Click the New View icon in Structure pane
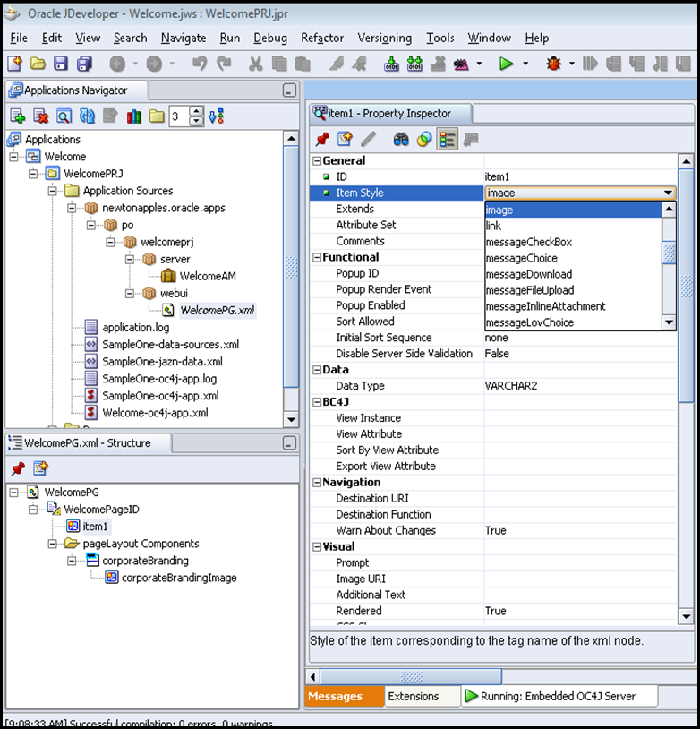 coord(41,468)
